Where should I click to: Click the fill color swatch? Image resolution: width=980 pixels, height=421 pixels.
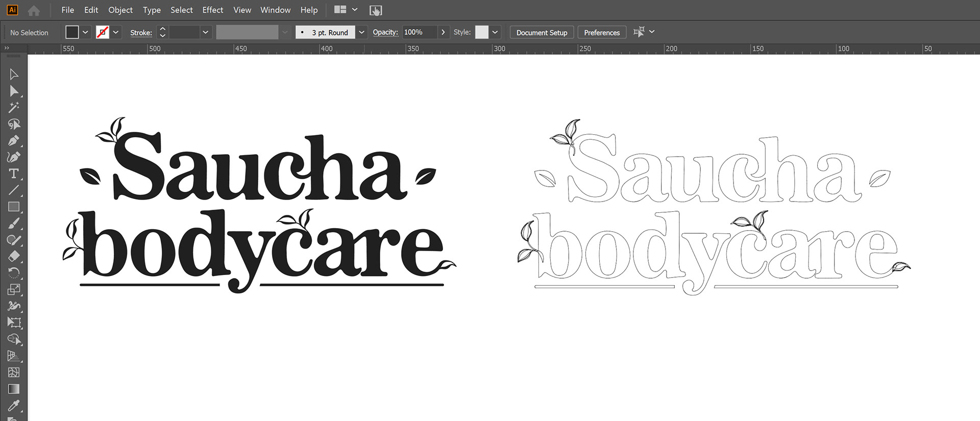(x=72, y=32)
